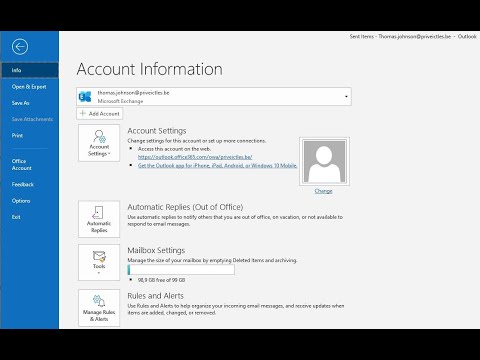480x360 pixels.
Task: Choose Exit in the sidebar
Action: pyautogui.click(x=16, y=217)
